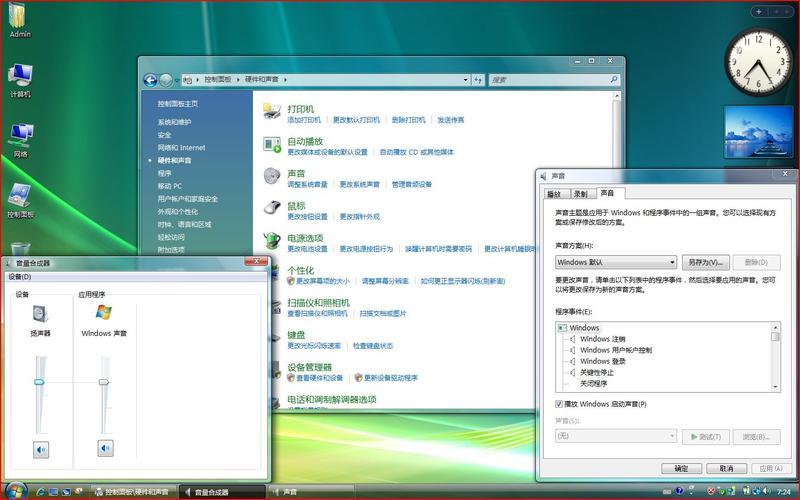Launch Internet Explorer from quick launch
The image size is (800, 500).
[x=41, y=492]
